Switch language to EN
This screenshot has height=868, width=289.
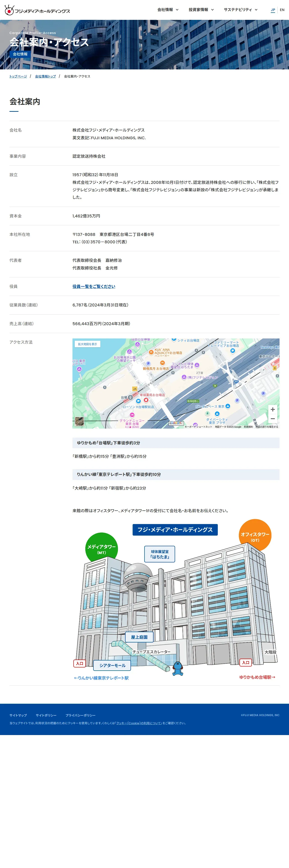(x=282, y=10)
